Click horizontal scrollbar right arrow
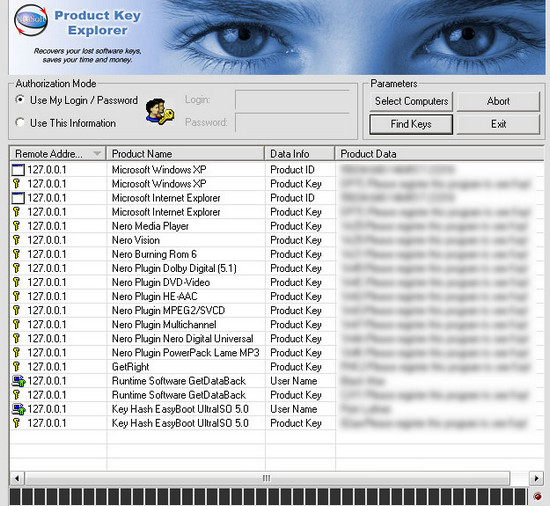550x506 pixels. pyautogui.click(x=536, y=478)
